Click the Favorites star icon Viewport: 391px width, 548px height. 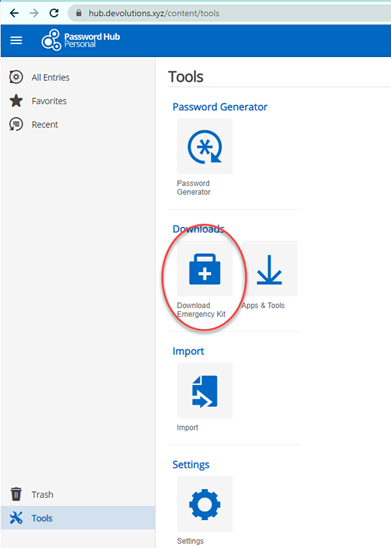16,101
